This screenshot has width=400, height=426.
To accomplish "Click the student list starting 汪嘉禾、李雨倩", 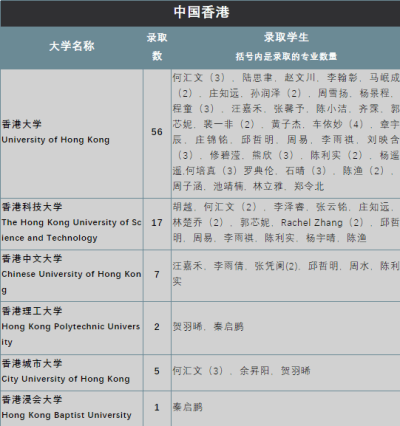I will pos(286,274).
